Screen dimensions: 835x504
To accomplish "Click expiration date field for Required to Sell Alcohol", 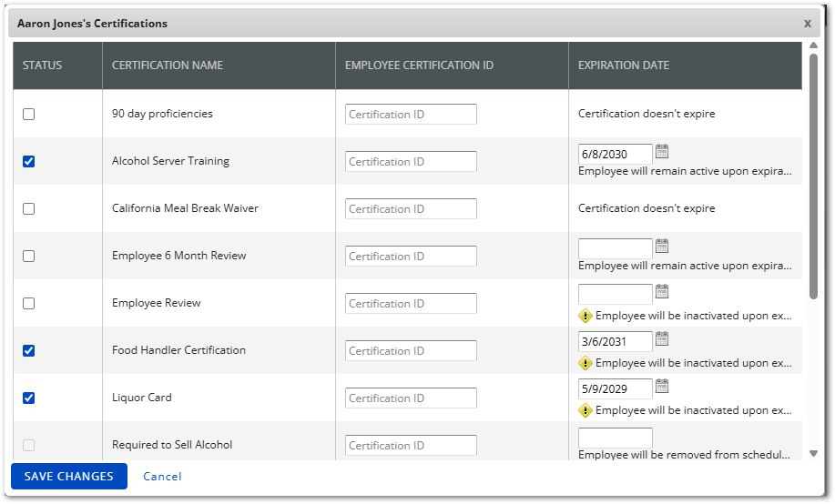I will click(615, 438).
